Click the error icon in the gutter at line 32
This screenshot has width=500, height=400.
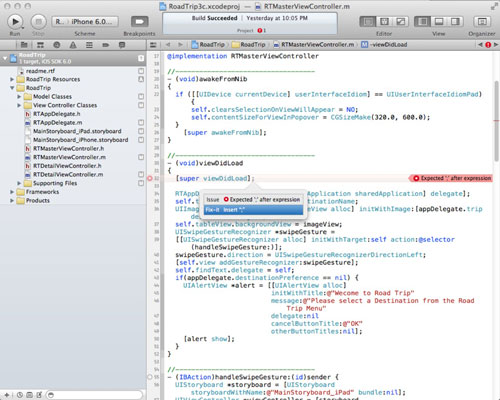(150, 179)
